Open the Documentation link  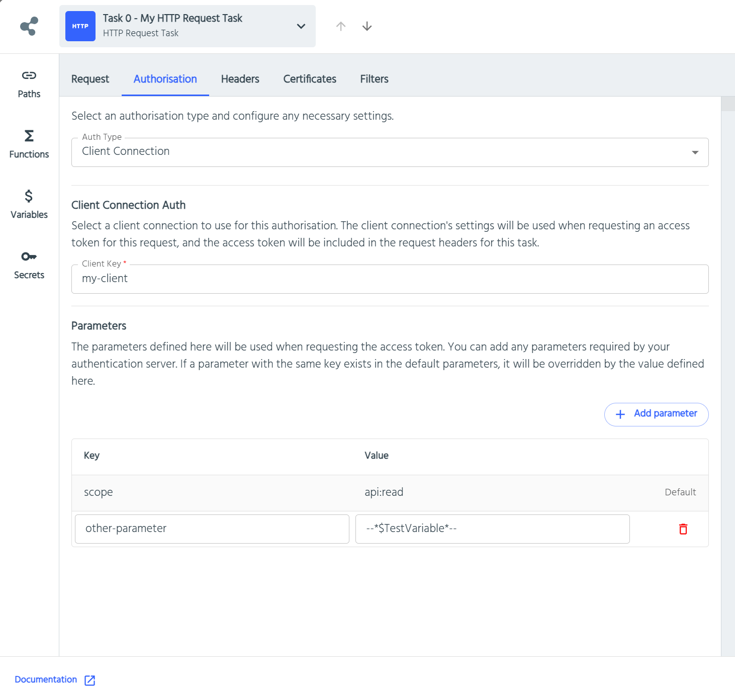[x=46, y=679]
